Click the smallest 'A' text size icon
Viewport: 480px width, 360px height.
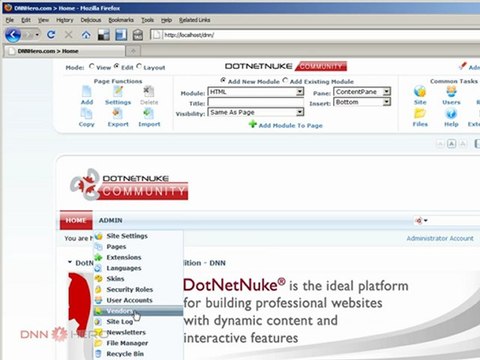point(440,144)
